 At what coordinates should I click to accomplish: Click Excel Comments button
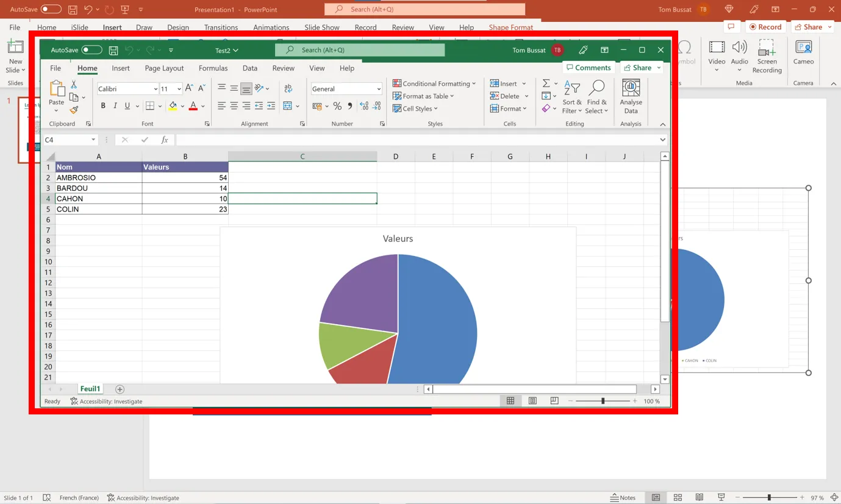tap(589, 68)
